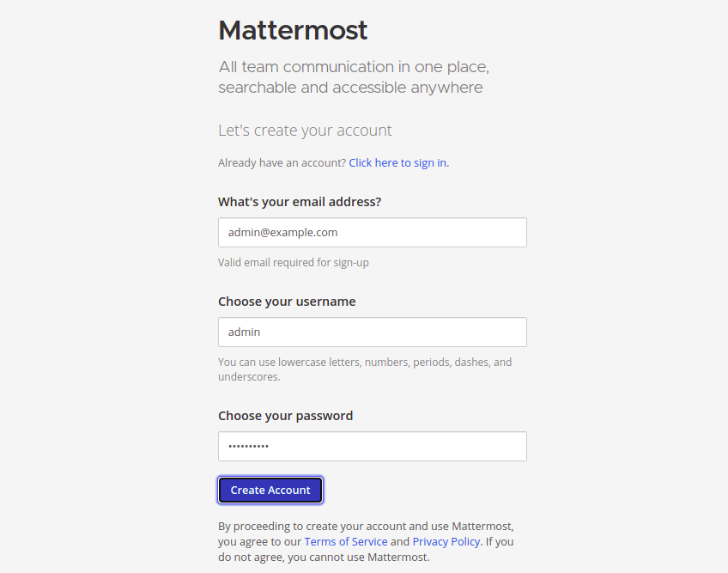Select the username field containing admin
The height and width of the screenshot is (573, 728).
[x=373, y=332]
